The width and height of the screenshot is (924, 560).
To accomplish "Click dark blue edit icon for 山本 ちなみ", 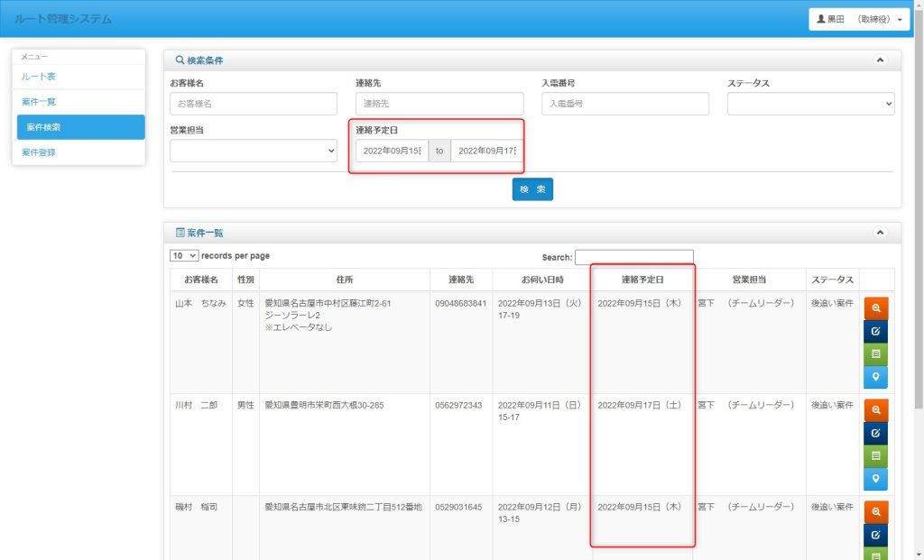I will [x=875, y=331].
